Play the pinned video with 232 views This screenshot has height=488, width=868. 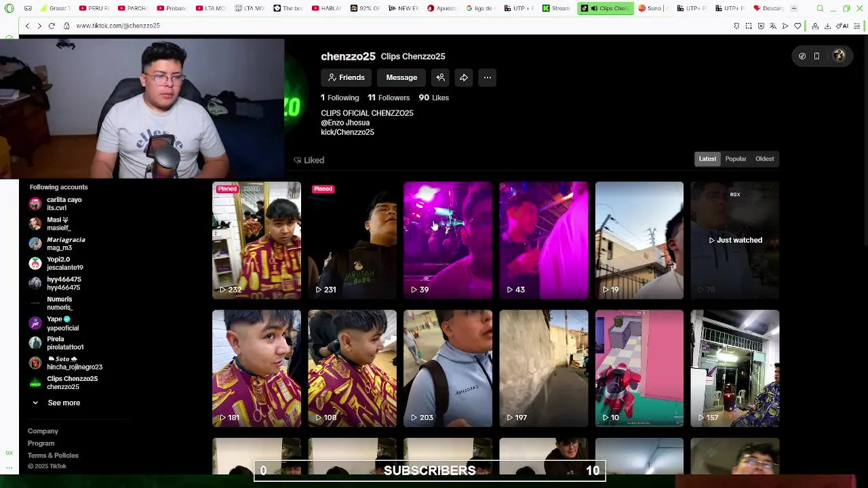256,240
